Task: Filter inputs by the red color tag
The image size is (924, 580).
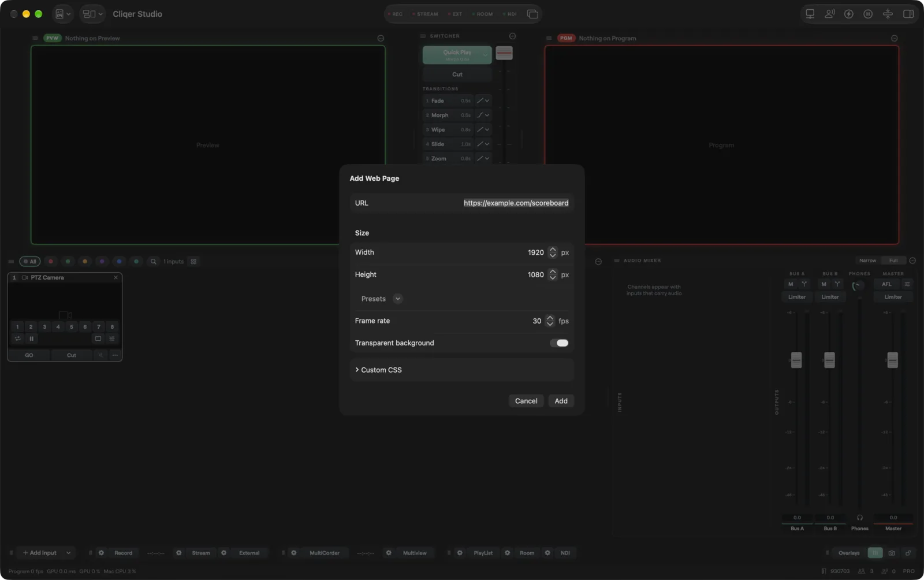Action: coord(51,262)
